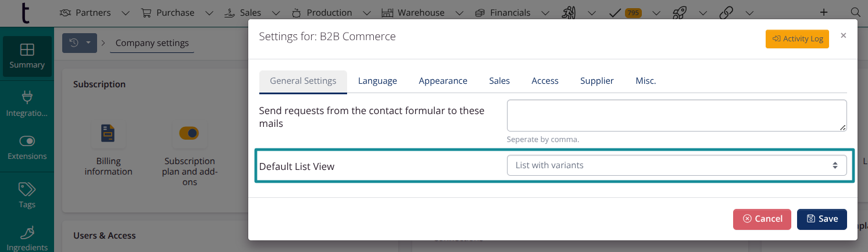Expand chevron next to rocket icon
This screenshot has height=252, width=868.
702,13
